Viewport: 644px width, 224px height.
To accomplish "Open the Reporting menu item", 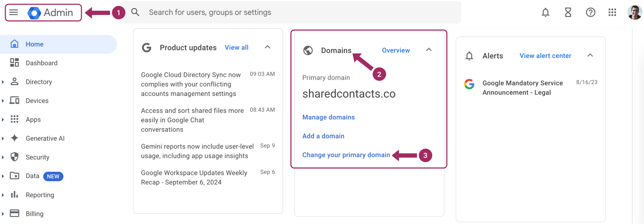I will coord(40,195).
